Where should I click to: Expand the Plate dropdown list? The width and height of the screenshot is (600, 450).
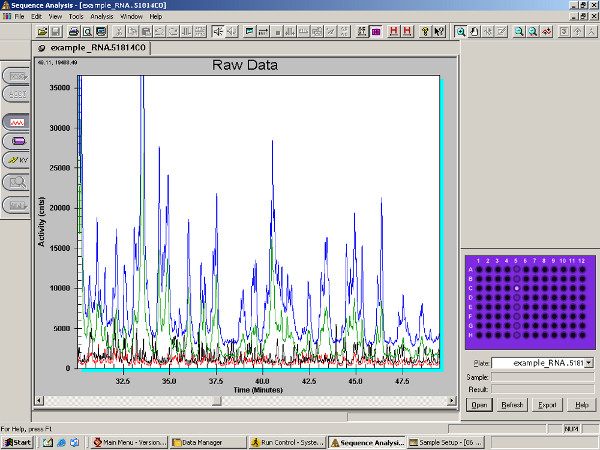coord(588,362)
